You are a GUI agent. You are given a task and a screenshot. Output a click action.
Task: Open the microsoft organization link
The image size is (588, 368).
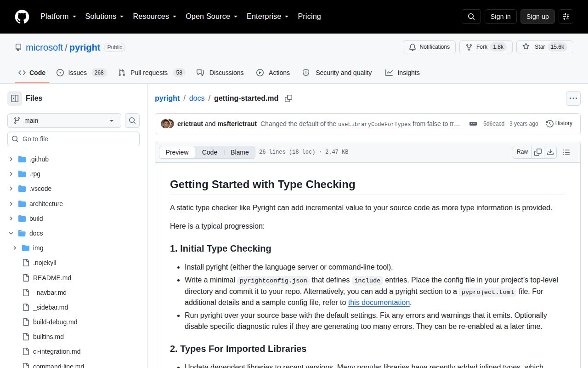tap(45, 47)
